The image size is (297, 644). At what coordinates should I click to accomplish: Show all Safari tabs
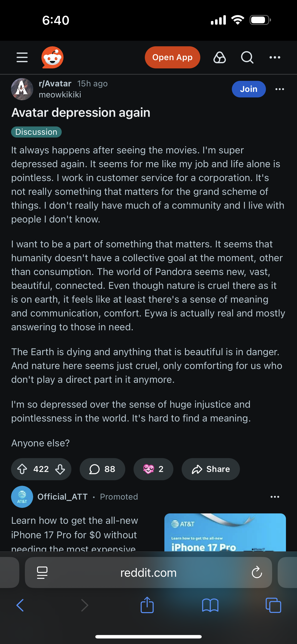click(x=273, y=605)
